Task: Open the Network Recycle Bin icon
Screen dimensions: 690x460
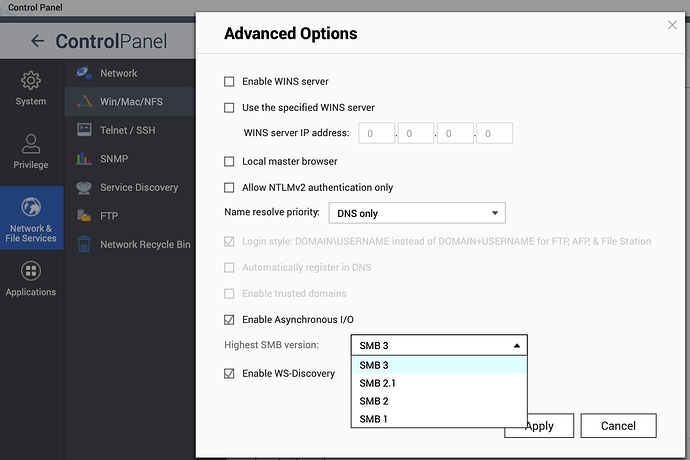Action: [x=84, y=244]
